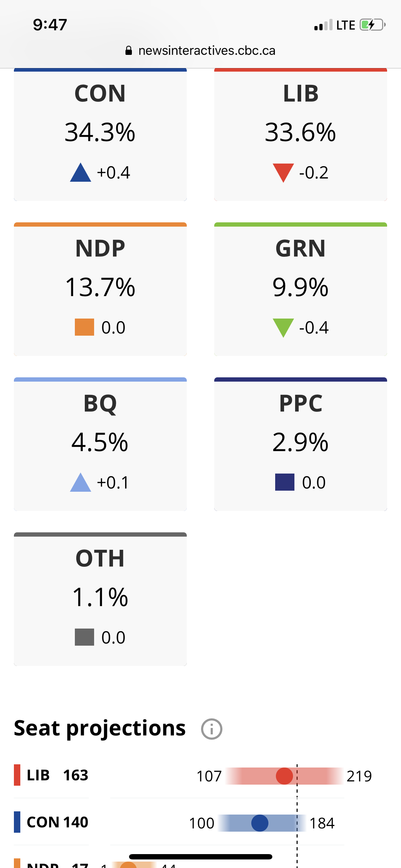Tap the NDP orange square indicator
This screenshot has width=401, height=868.
(84, 327)
